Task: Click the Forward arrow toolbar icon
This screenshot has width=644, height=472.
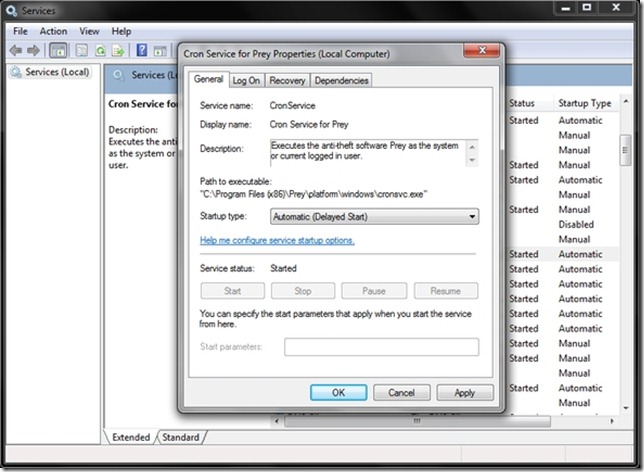Action: (x=33, y=51)
